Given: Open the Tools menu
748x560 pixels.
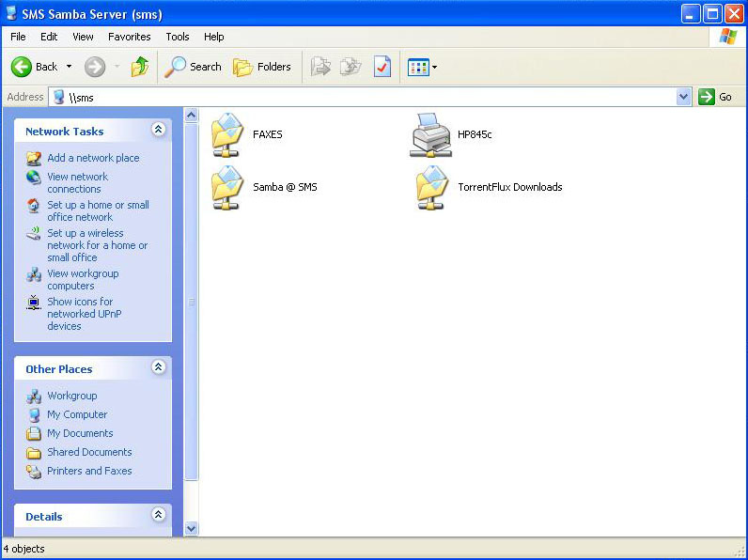Looking at the screenshot, I should 178,37.
